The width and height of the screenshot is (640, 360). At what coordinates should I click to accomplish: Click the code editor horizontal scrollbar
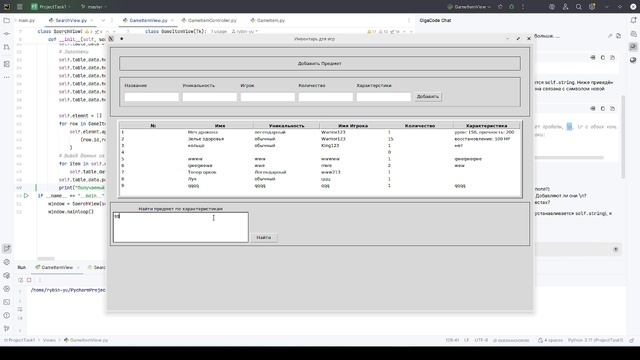(46, 258)
